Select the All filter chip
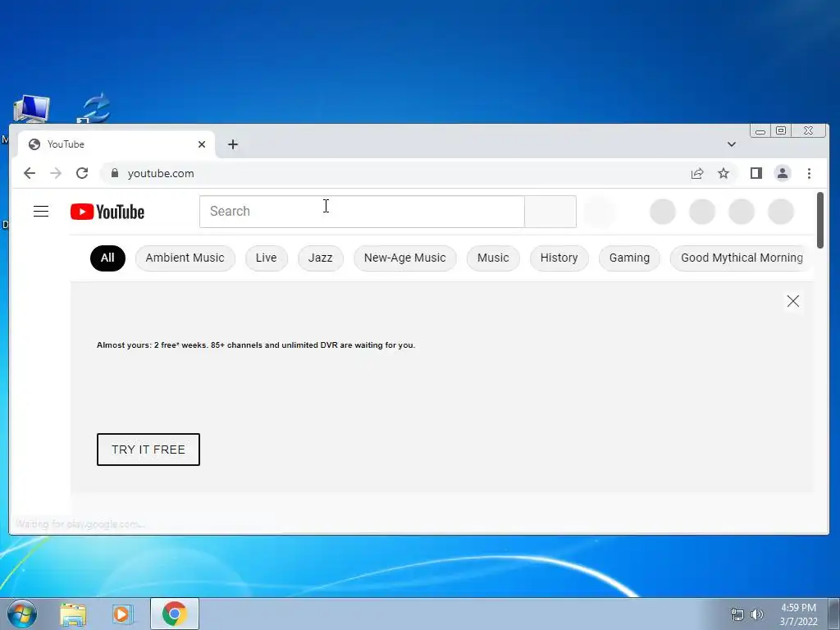The width and height of the screenshot is (840, 630). tap(107, 258)
